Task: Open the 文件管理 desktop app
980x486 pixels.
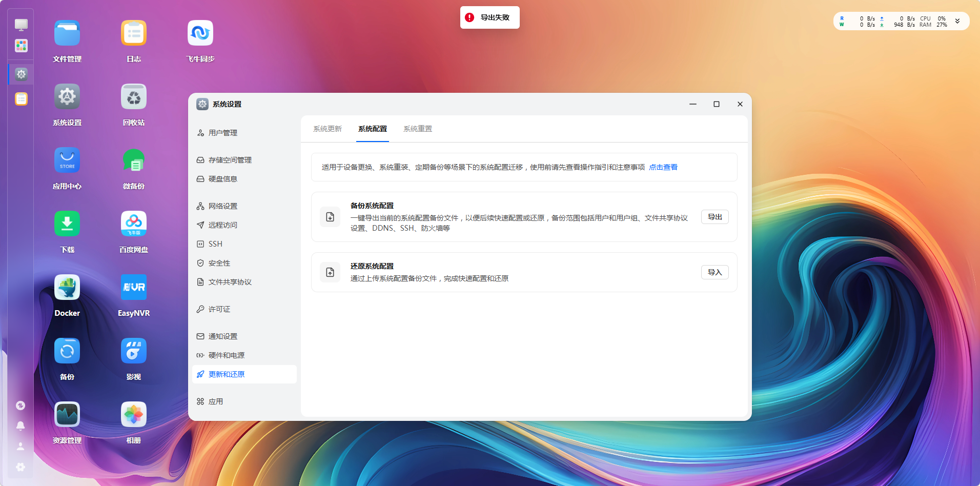Action: 67,33
